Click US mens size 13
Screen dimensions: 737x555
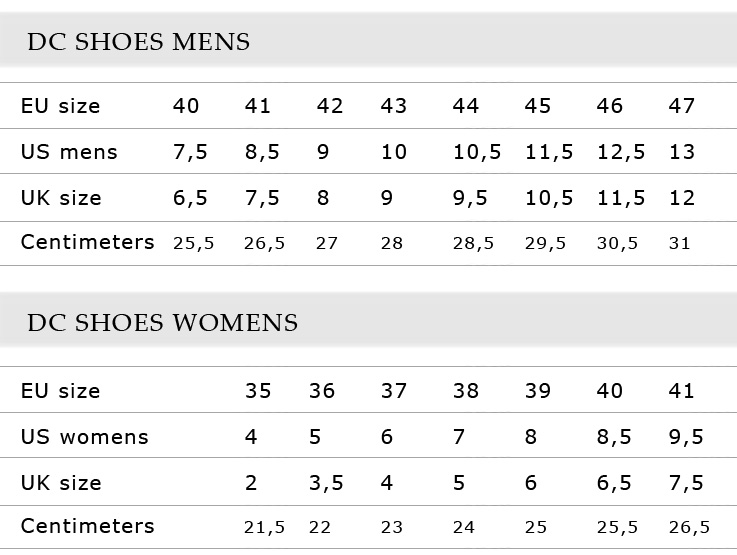(682, 152)
